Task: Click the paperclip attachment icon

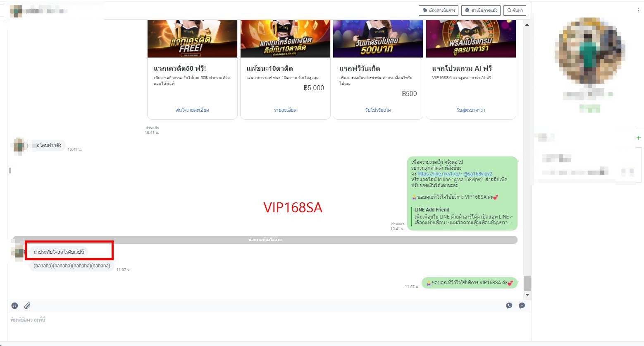Action: pyautogui.click(x=27, y=305)
